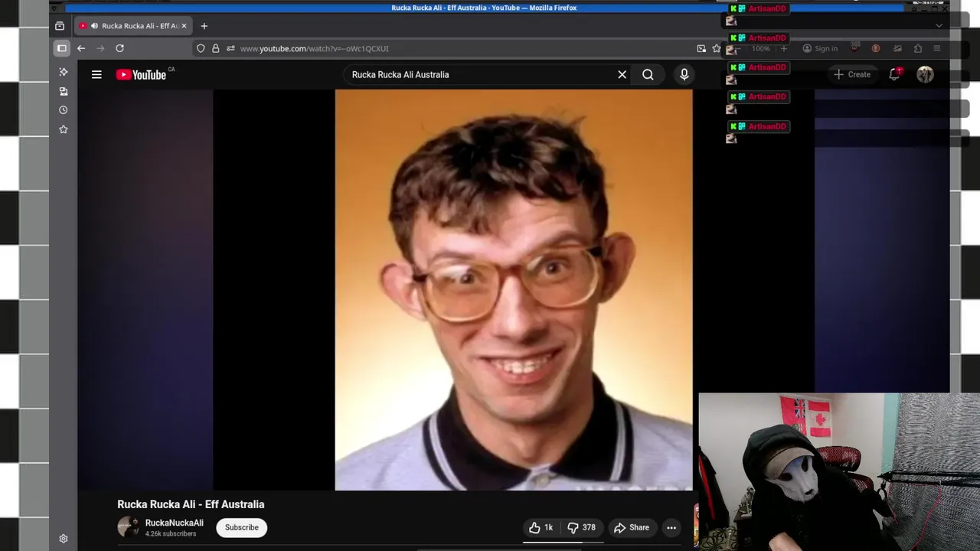
Task: Dislike the video with thumbs down
Action: 582,527
